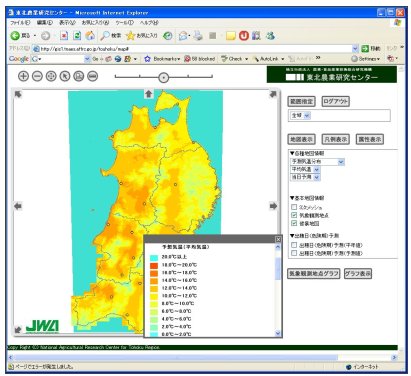Enable the 出穂日(危険期)予測(予測値) checkbox
This screenshot has width=411, height=376.
pos(294,253)
